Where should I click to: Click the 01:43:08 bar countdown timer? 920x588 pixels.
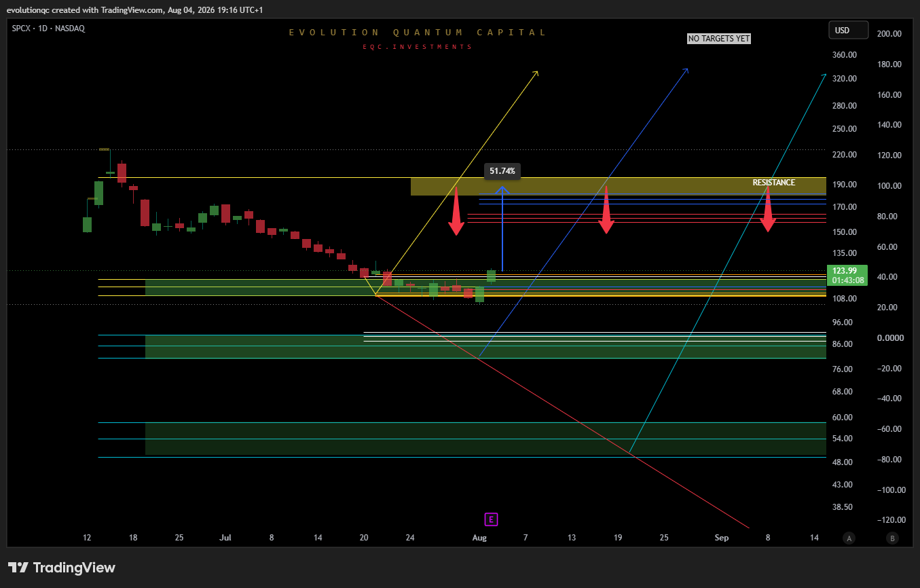[848, 280]
